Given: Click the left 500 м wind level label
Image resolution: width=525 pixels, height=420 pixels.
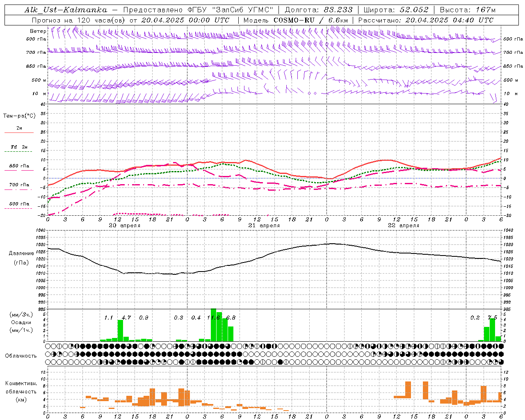Looking at the screenshot, I should (39, 80).
